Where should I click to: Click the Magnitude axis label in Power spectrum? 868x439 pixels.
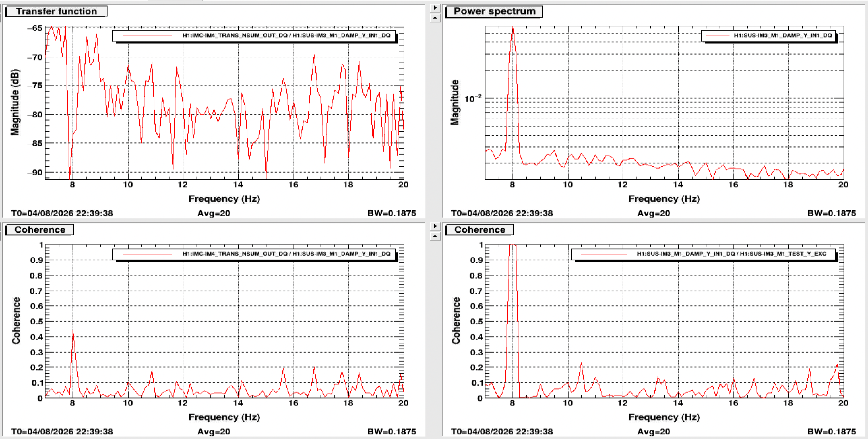(x=455, y=102)
